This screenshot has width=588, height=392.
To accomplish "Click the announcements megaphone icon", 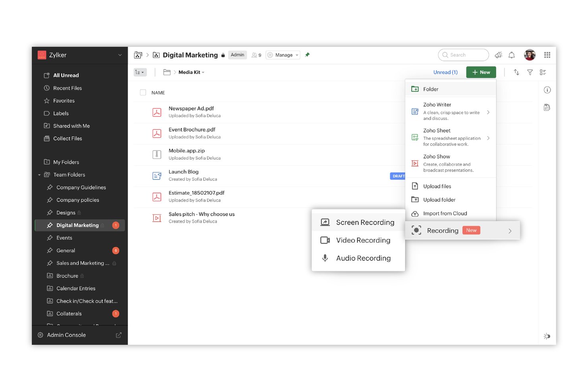I will pos(498,55).
